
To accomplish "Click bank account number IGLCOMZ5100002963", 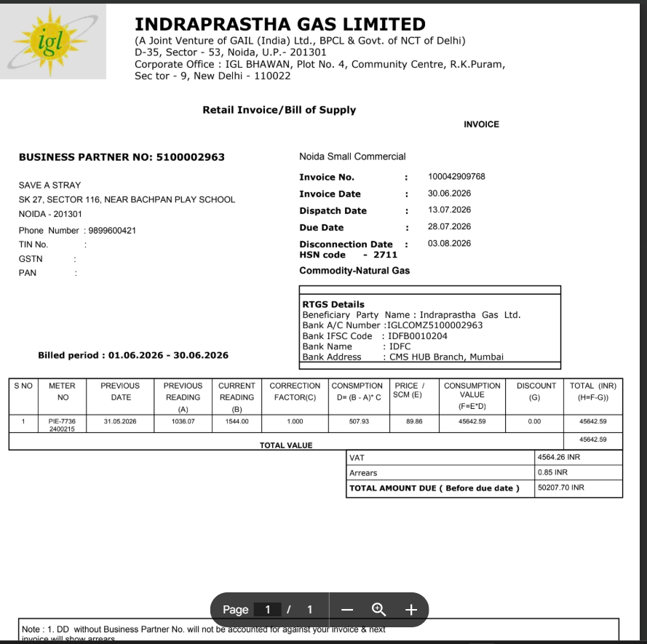I will coord(435,325).
